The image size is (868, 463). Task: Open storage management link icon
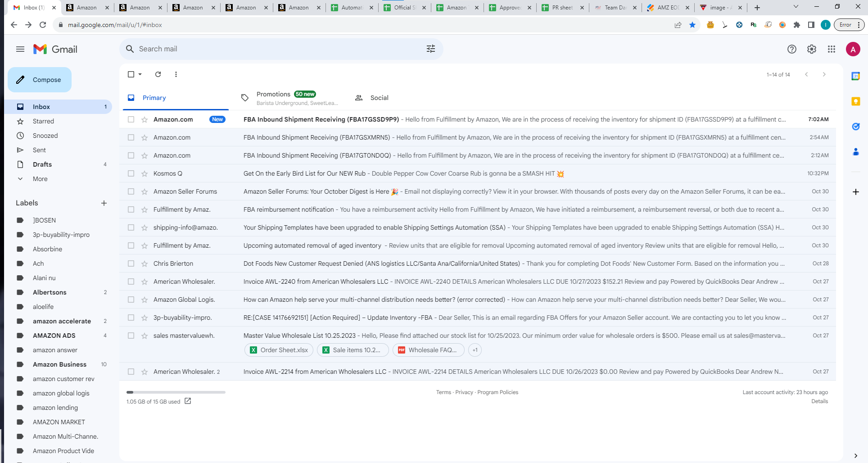point(188,401)
